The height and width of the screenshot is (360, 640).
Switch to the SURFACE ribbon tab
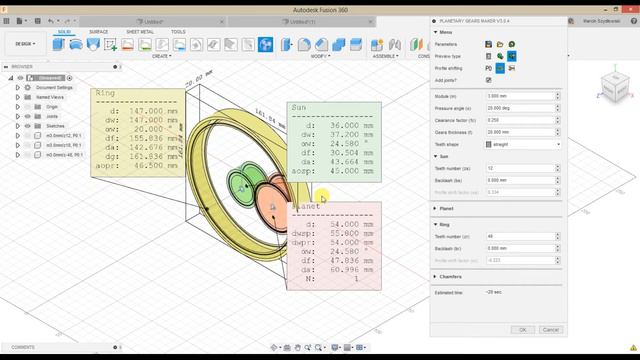tap(99, 32)
